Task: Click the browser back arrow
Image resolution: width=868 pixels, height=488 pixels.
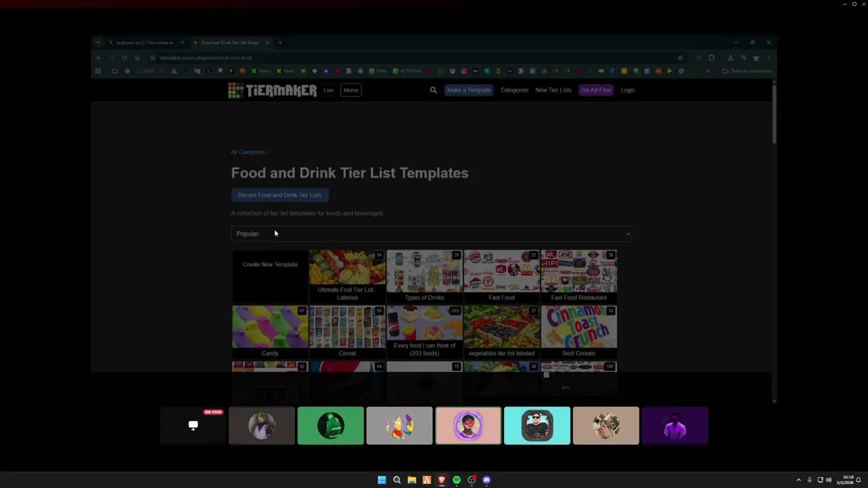Action: click(x=98, y=58)
